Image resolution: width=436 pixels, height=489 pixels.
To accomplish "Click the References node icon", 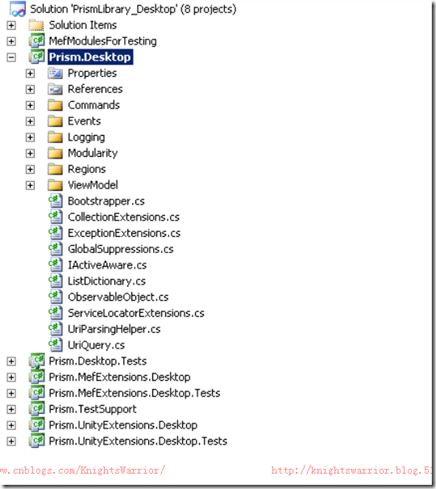I will tap(55, 89).
